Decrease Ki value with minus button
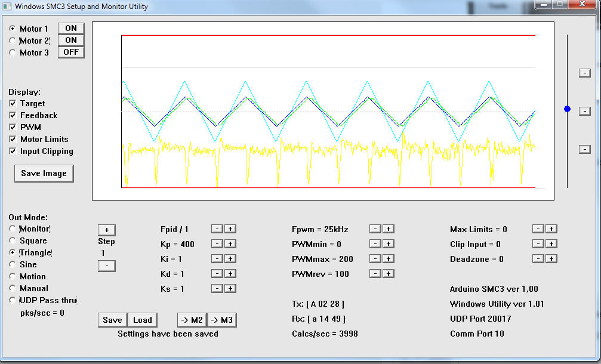 tap(217, 259)
